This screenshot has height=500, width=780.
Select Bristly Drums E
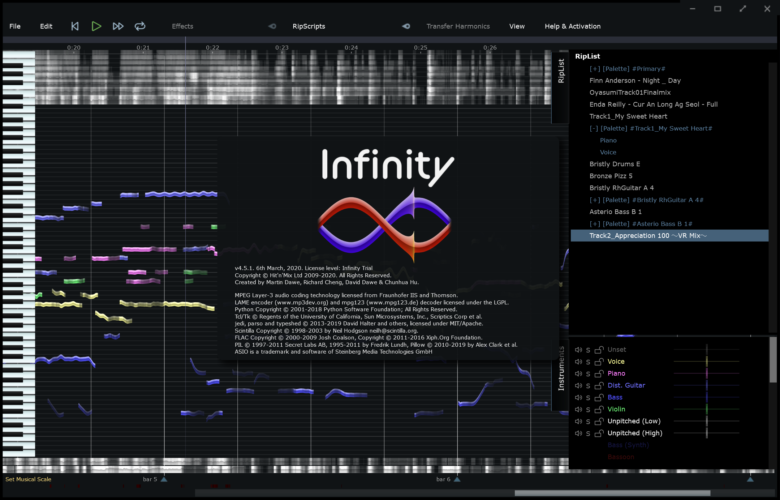615,164
